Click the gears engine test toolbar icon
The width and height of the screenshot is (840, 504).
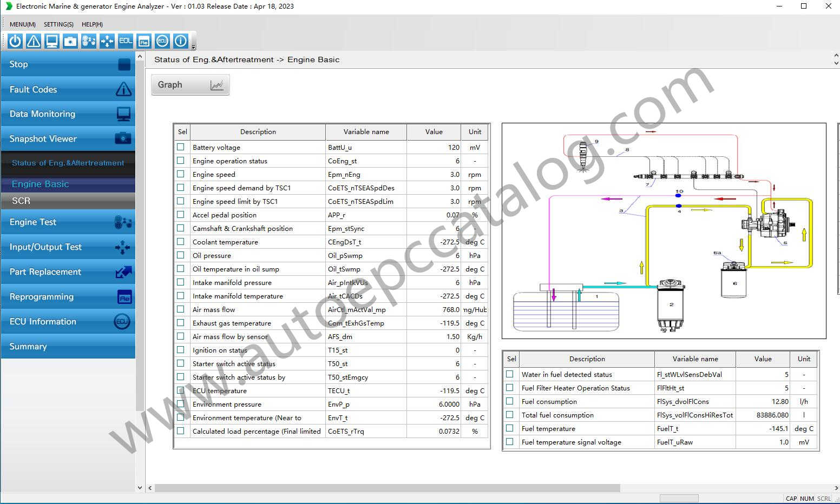coord(89,41)
